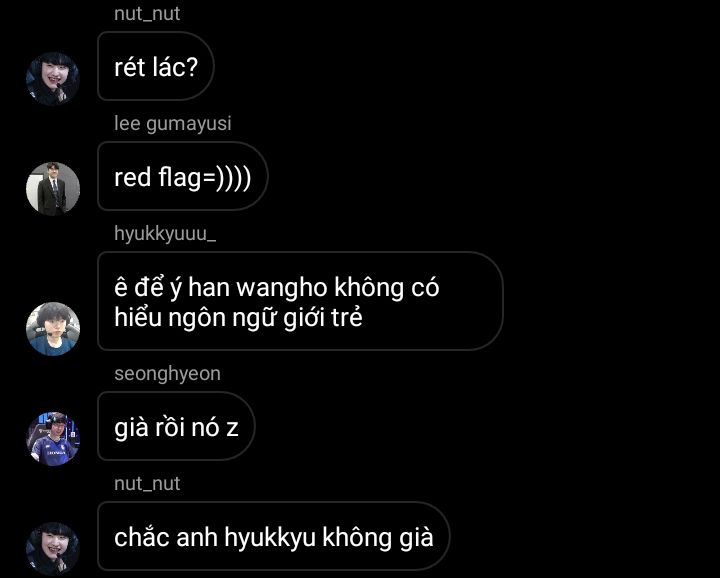Screen dimensions: 720x578
Task: Tap "chắc anh hyukkyu không già" message
Action: 274,536
